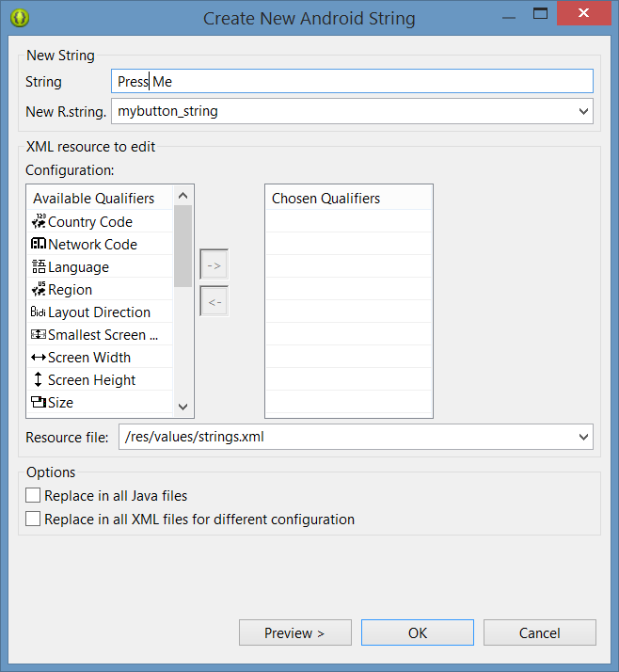619x672 pixels.
Task: Click the Region qualifier icon
Action: click(x=39, y=289)
